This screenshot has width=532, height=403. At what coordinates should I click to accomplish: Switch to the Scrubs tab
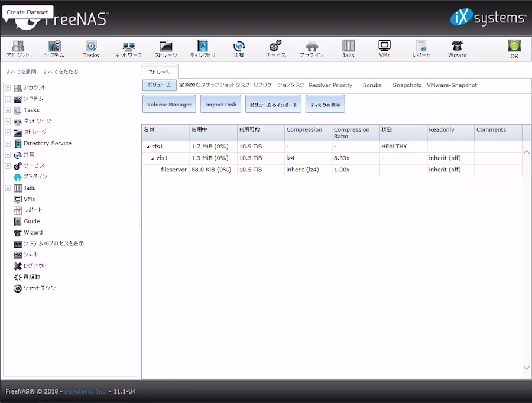372,85
